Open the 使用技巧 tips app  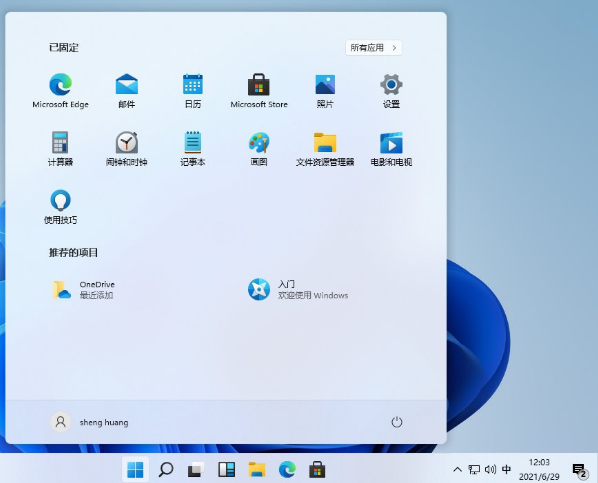point(60,207)
